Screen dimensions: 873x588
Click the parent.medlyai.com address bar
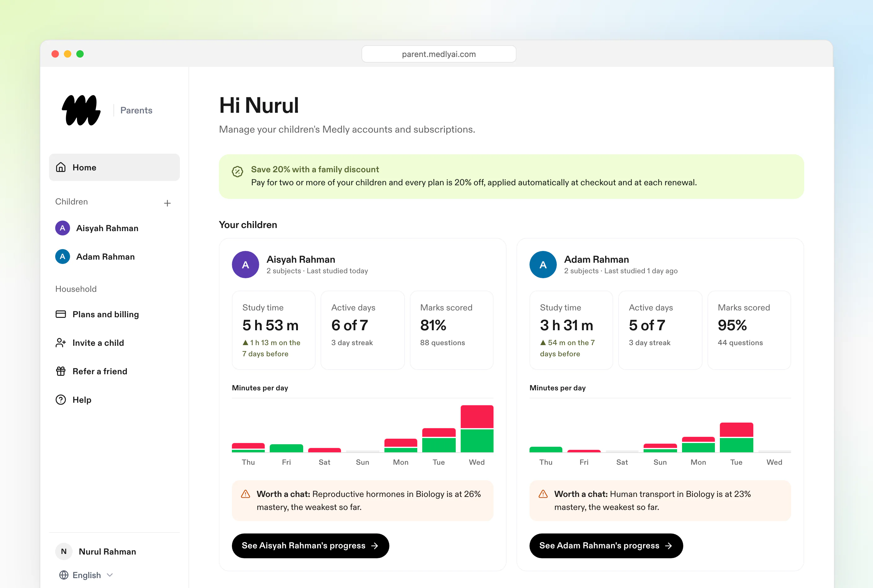pyautogui.click(x=439, y=54)
